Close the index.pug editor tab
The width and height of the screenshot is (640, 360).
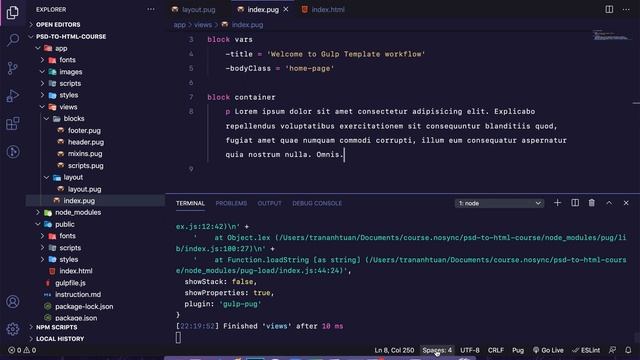pyautogui.click(x=286, y=9)
